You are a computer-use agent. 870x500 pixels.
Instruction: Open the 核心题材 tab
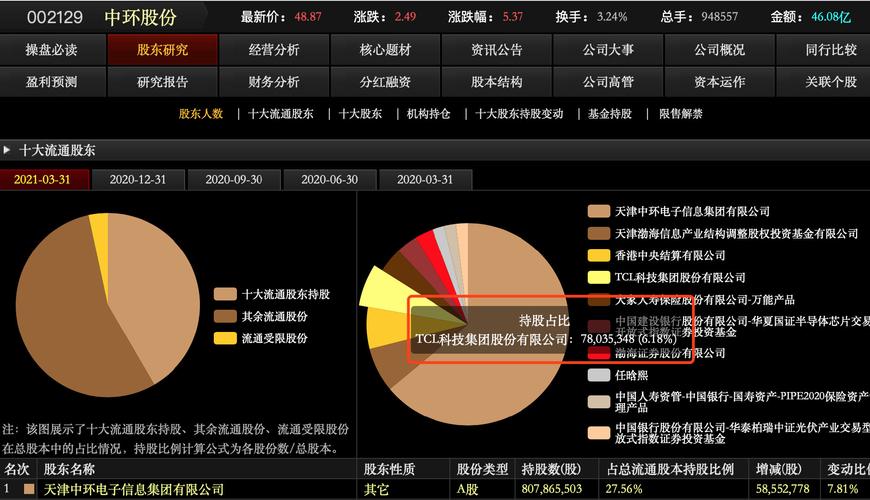[x=385, y=50]
